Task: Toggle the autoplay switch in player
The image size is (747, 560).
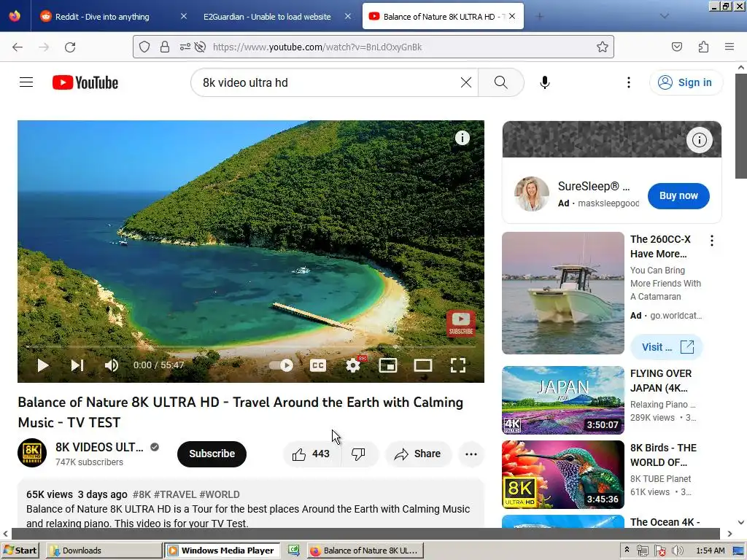Action: tap(281, 365)
